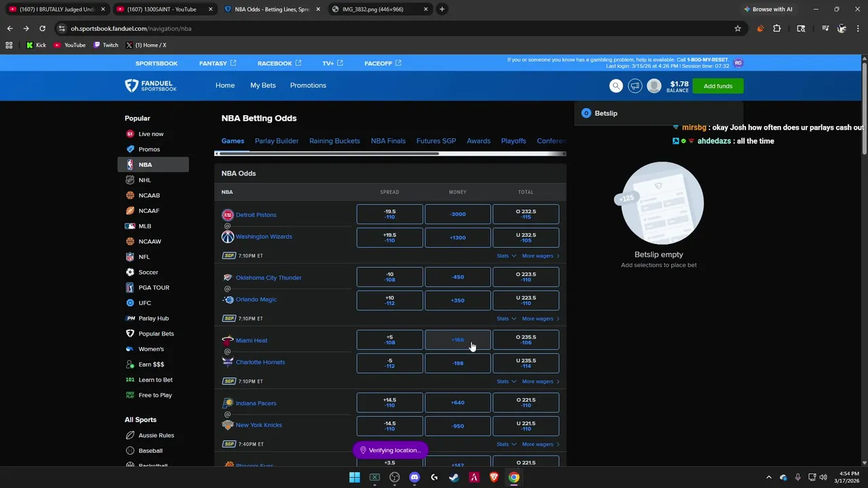Image resolution: width=868 pixels, height=488 pixels.
Task: Click the Brave browser taskbar icon
Action: coord(494,477)
